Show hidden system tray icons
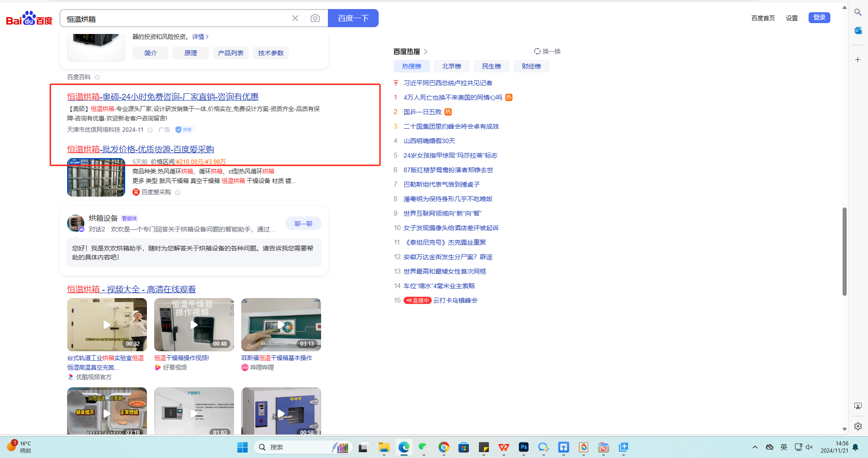The image size is (868, 458). point(755,447)
